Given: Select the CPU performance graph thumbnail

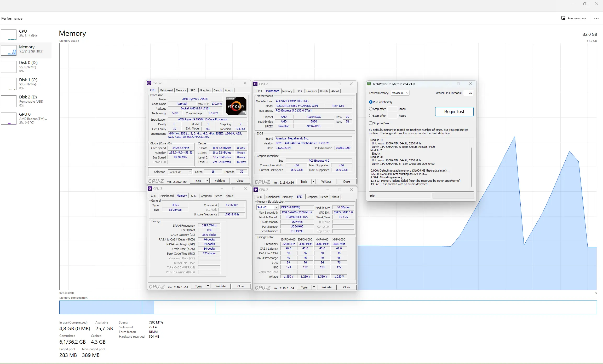Looking at the screenshot, I should point(9,34).
